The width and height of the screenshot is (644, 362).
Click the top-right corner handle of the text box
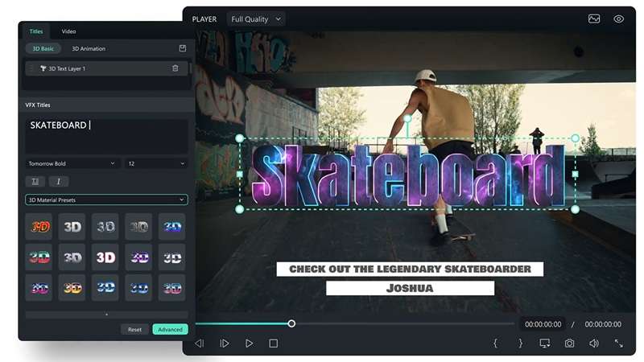575,138
